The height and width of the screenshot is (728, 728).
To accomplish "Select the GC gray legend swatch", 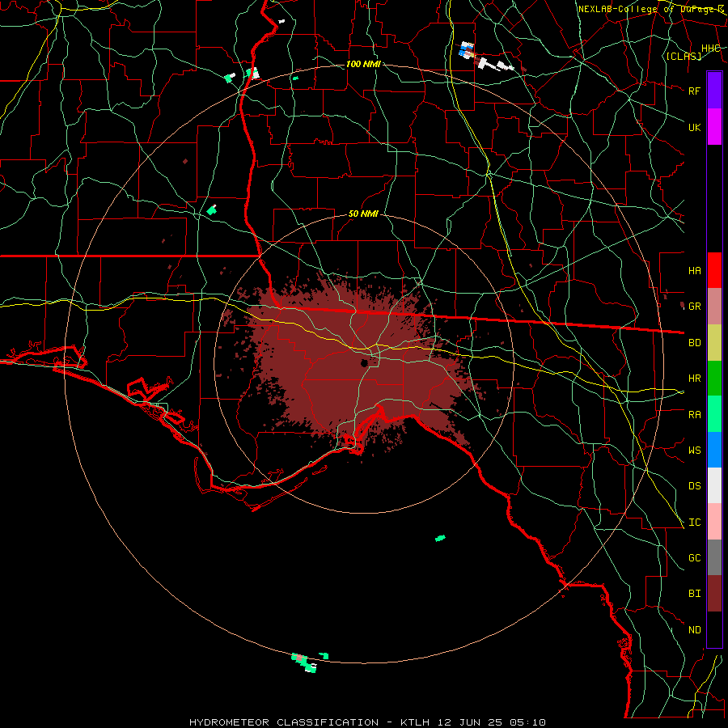I will pyautogui.click(x=714, y=557).
